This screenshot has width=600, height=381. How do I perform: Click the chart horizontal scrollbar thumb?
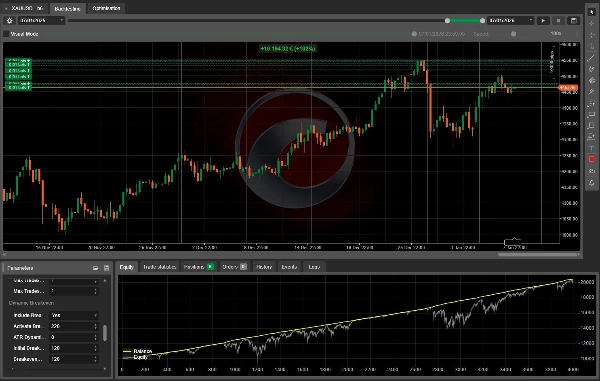[x=538, y=254]
